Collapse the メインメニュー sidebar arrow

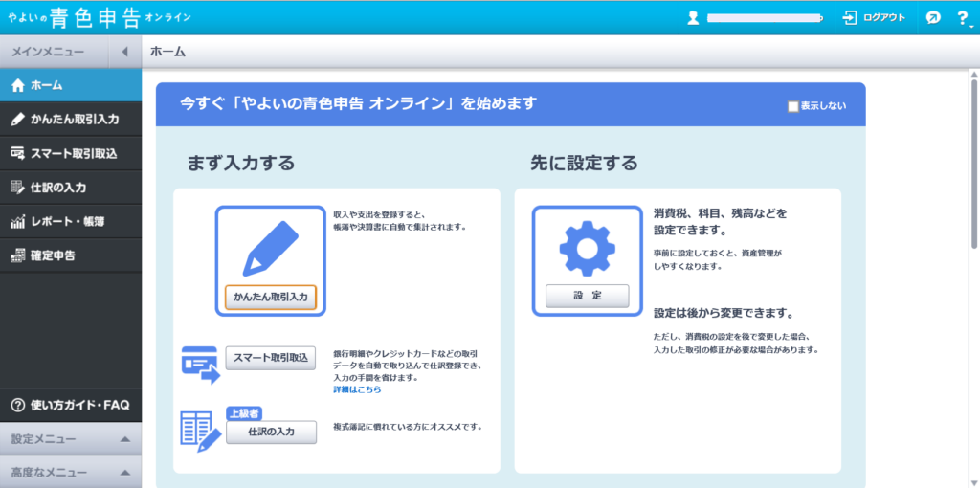coord(124,52)
